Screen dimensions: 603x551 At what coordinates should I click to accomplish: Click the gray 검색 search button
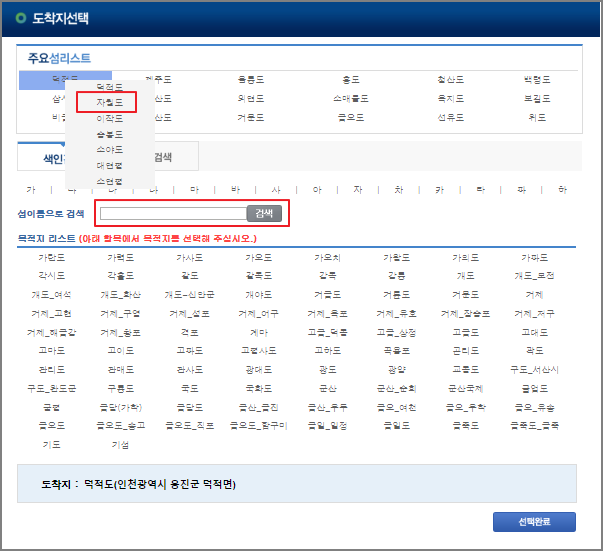264,213
